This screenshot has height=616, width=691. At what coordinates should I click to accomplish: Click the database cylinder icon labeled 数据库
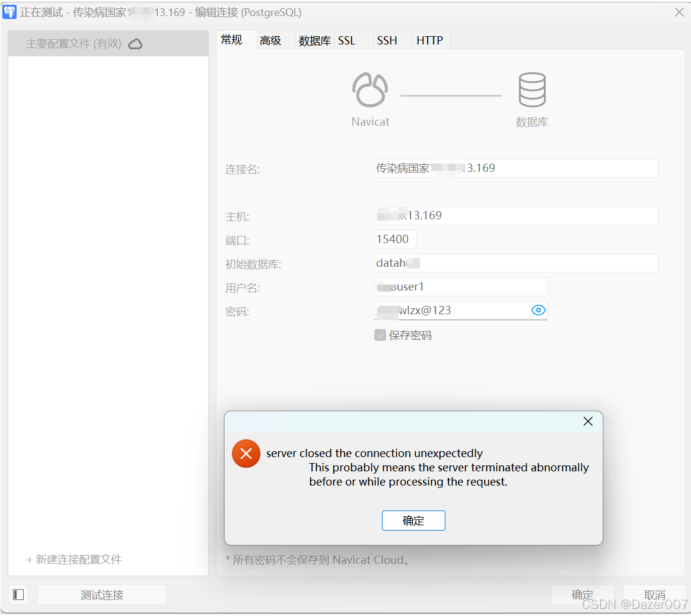[x=531, y=89]
